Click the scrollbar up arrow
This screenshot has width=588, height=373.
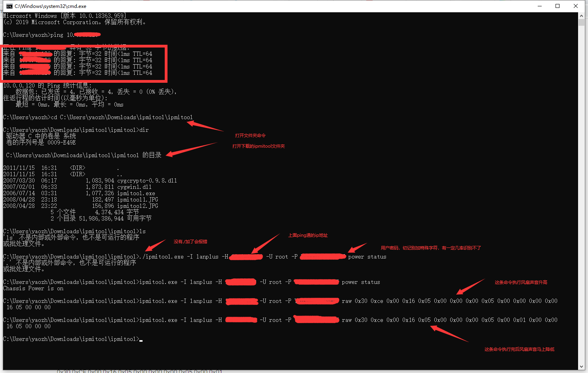pyautogui.click(x=582, y=15)
